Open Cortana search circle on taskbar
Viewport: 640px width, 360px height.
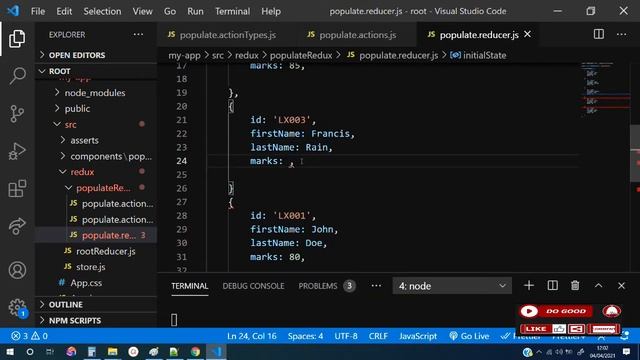30,351
